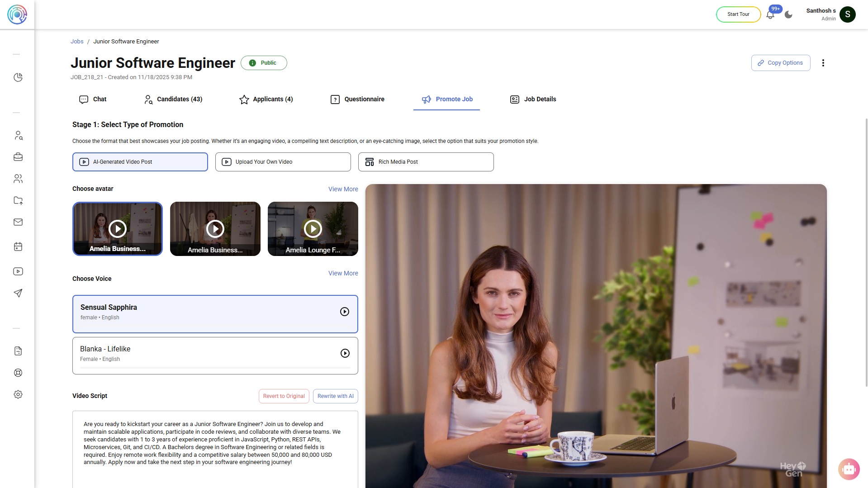Select the Amelia Lounge avatar thumbnail
Image resolution: width=868 pixels, height=488 pixels.
(313, 229)
